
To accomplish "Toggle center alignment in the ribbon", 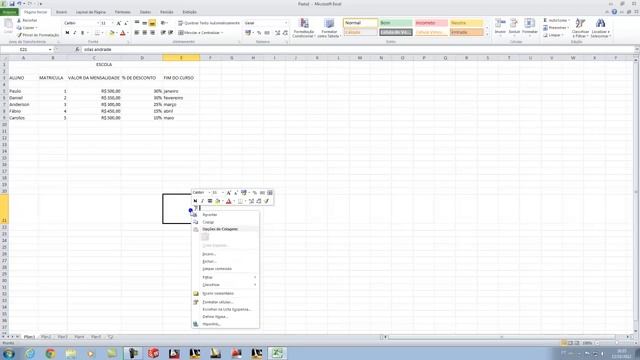I will [x=144, y=33].
